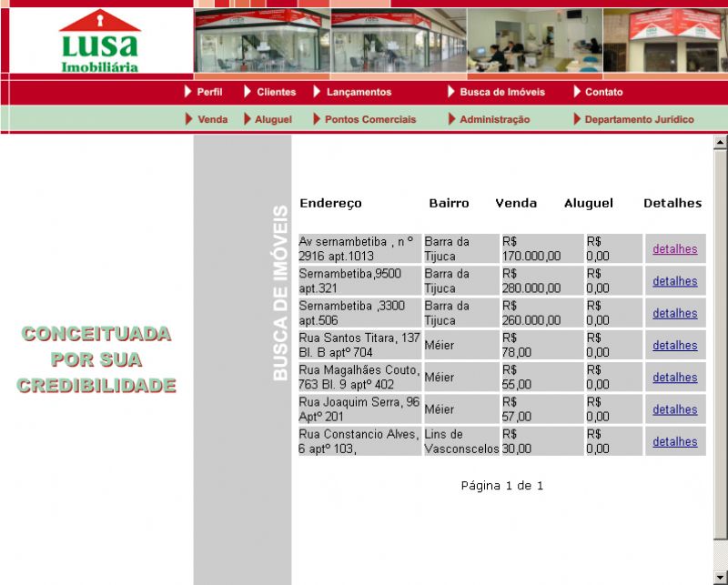Select Venda in the green submenu
The image size is (728, 585).
pyautogui.click(x=213, y=119)
